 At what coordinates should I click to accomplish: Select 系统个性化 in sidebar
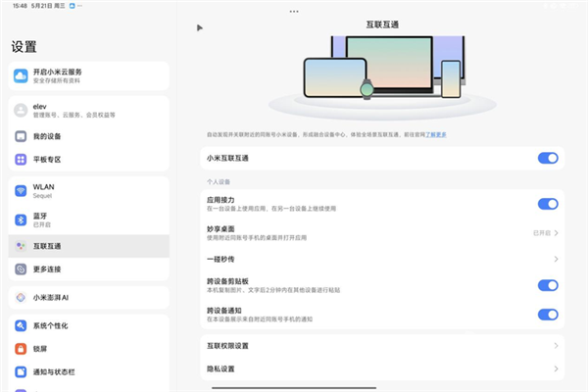(59, 325)
